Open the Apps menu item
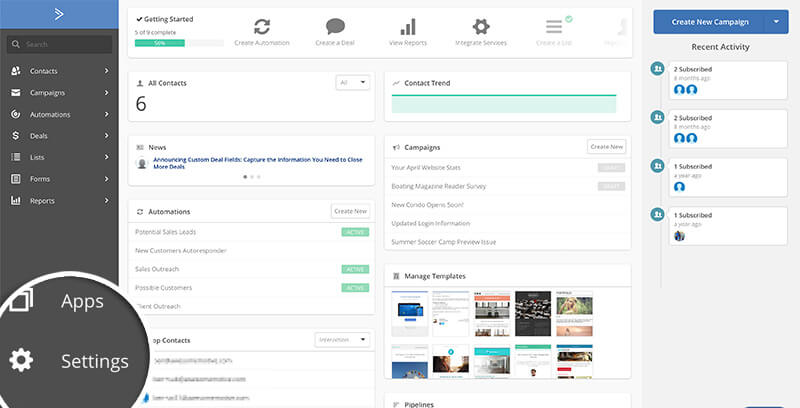Image resolution: width=800 pixels, height=408 pixels. (x=82, y=301)
